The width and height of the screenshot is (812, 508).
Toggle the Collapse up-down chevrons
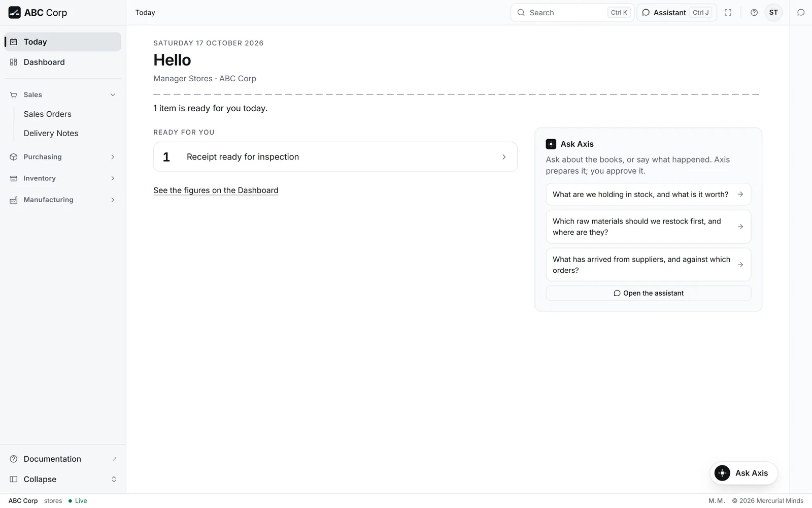[114, 479]
